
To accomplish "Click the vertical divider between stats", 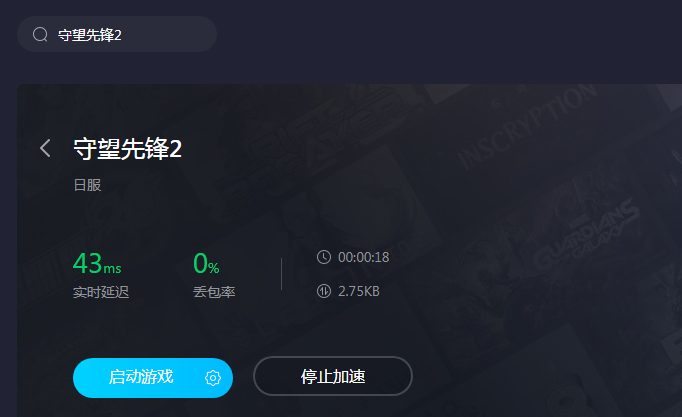I will 281,274.
